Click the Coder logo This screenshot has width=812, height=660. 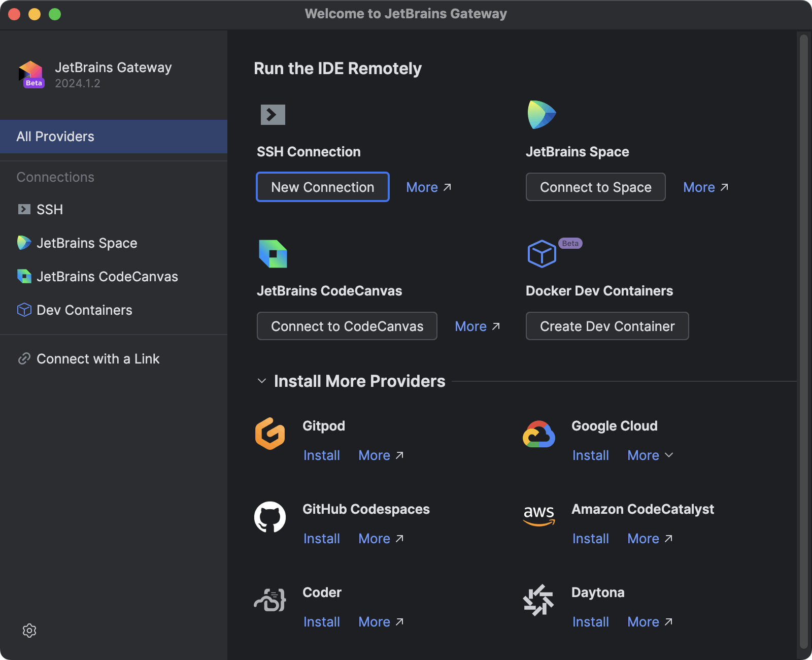[270, 600]
